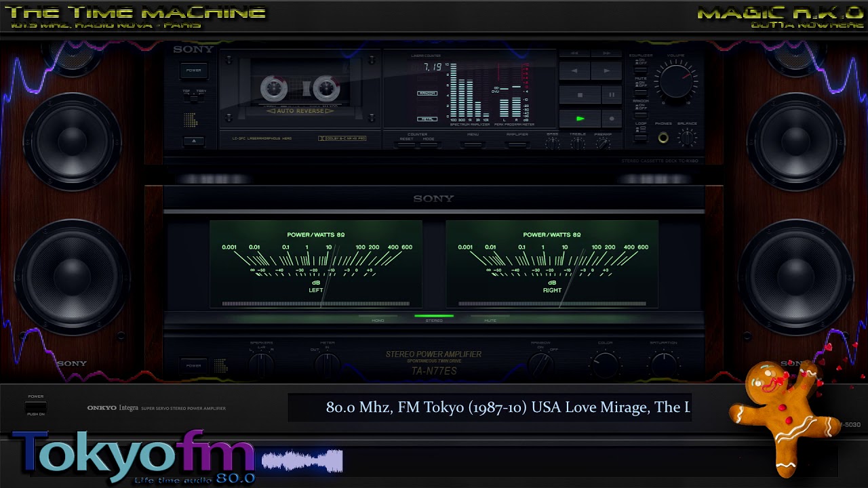Select Mono mode on the amplifier
This screenshot has height=488, width=868.
(378, 317)
